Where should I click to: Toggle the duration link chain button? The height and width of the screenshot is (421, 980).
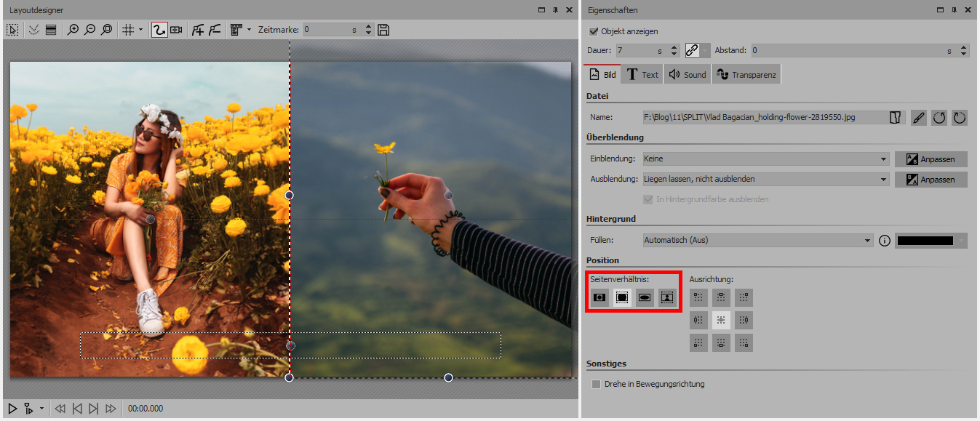pos(693,51)
